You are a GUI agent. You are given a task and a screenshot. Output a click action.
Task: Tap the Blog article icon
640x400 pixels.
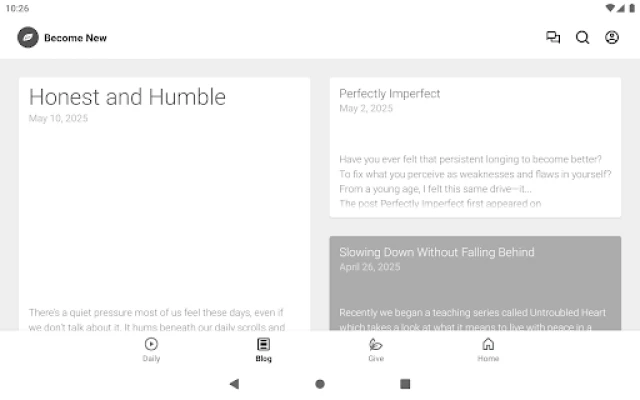pos(264,344)
